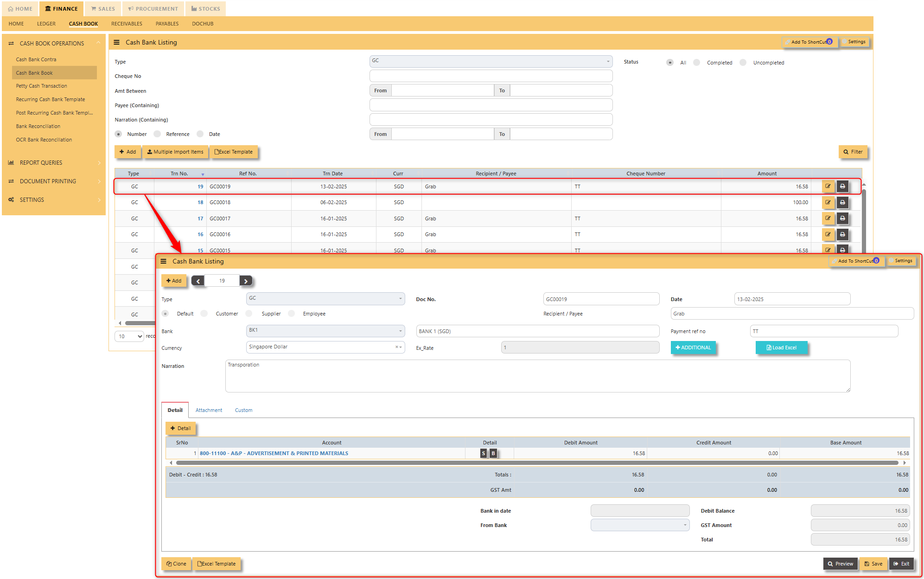Select Number range radio button

coord(119,134)
